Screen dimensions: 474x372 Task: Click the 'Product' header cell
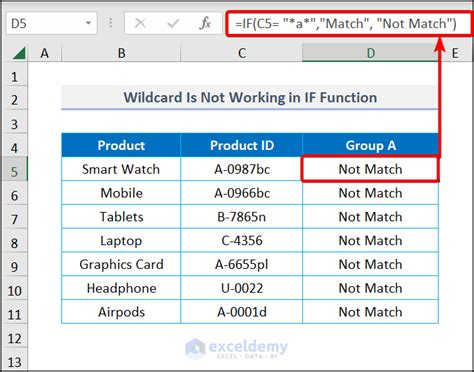(x=121, y=145)
